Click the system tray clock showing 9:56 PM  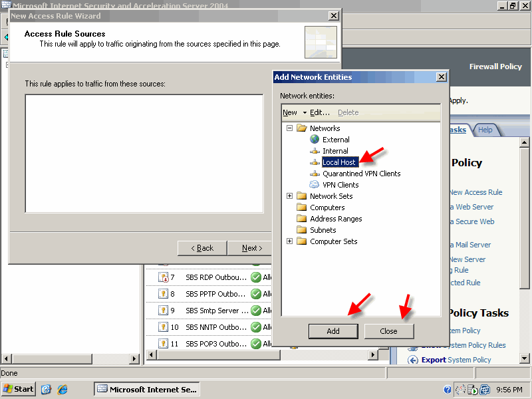[509, 390]
